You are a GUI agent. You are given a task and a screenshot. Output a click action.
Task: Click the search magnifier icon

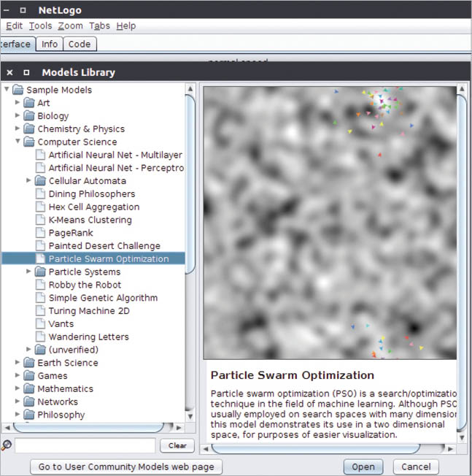[7, 445]
